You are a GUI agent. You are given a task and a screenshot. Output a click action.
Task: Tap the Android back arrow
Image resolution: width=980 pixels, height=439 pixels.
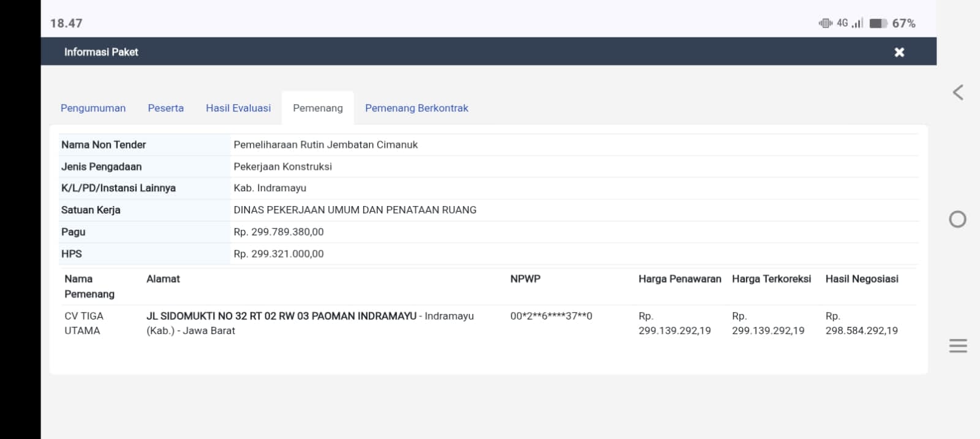(x=958, y=93)
